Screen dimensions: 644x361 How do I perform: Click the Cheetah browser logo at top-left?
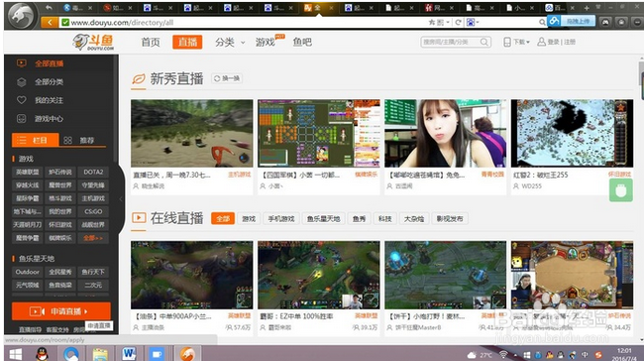[22, 16]
